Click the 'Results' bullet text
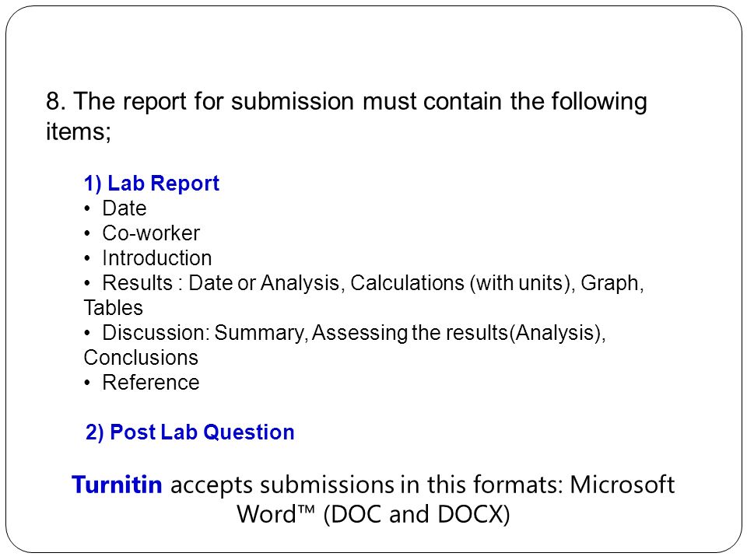Image resolution: width=747 pixels, height=560 pixels. (137, 283)
